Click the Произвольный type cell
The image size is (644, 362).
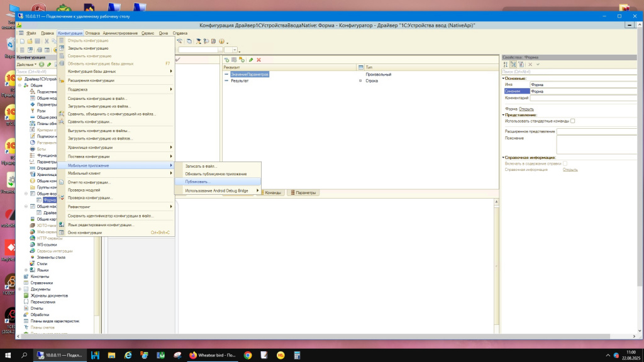click(x=378, y=75)
